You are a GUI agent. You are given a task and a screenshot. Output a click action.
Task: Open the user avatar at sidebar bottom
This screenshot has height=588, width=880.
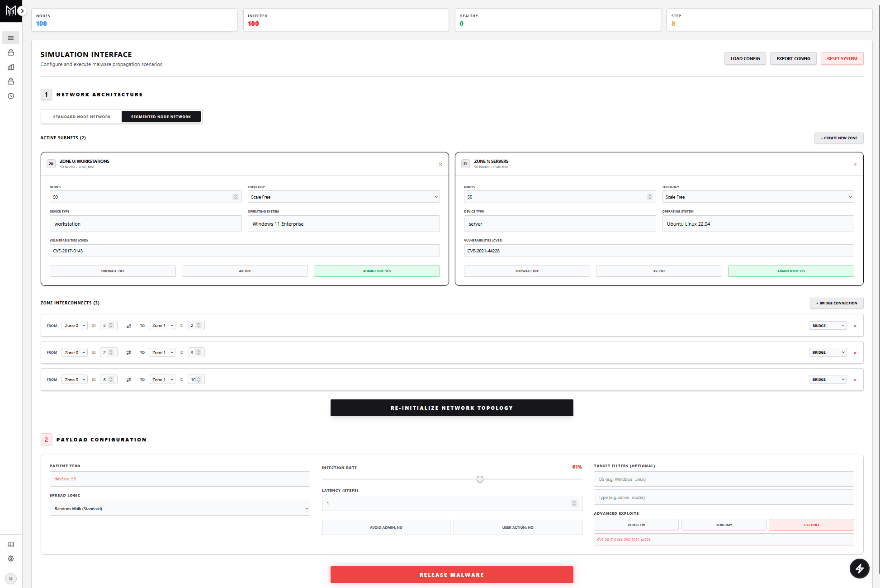point(11,579)
